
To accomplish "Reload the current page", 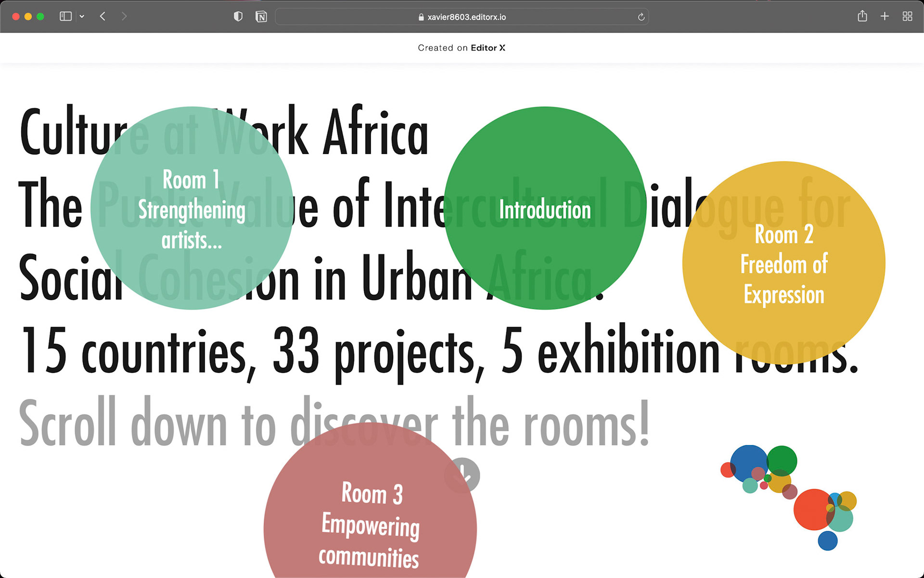I will click(x=641, y=17).
